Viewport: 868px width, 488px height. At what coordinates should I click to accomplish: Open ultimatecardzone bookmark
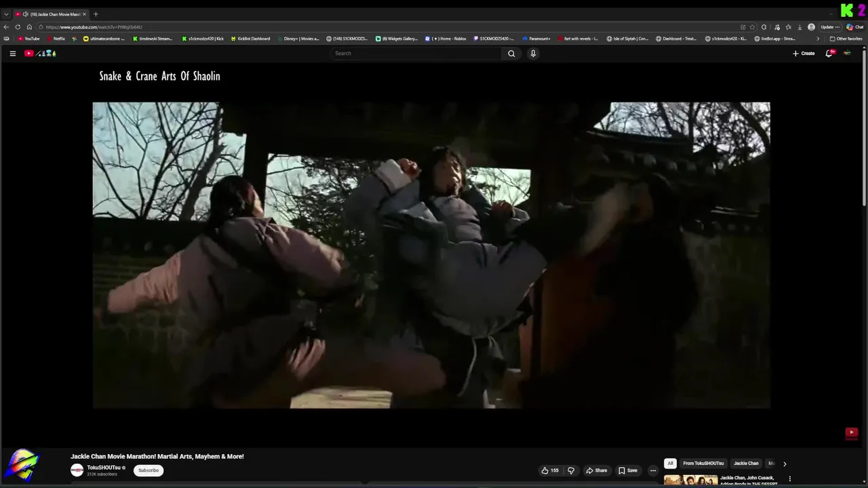coord(104,39)
